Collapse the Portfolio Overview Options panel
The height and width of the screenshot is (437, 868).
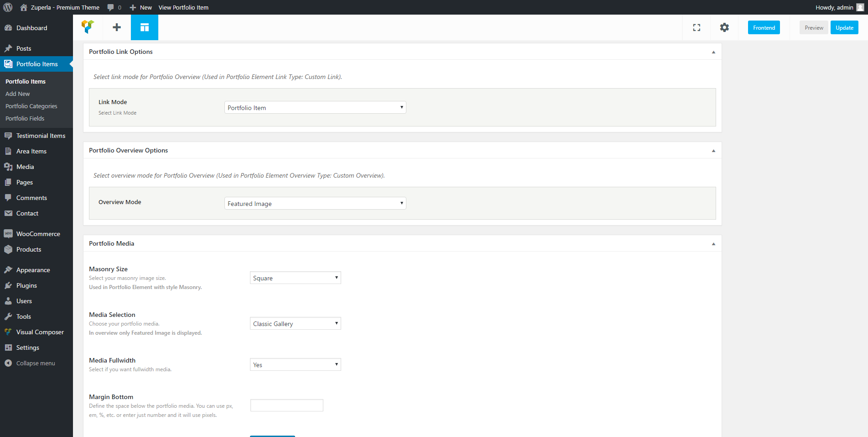pyautogui.click(x=713, y=151)
